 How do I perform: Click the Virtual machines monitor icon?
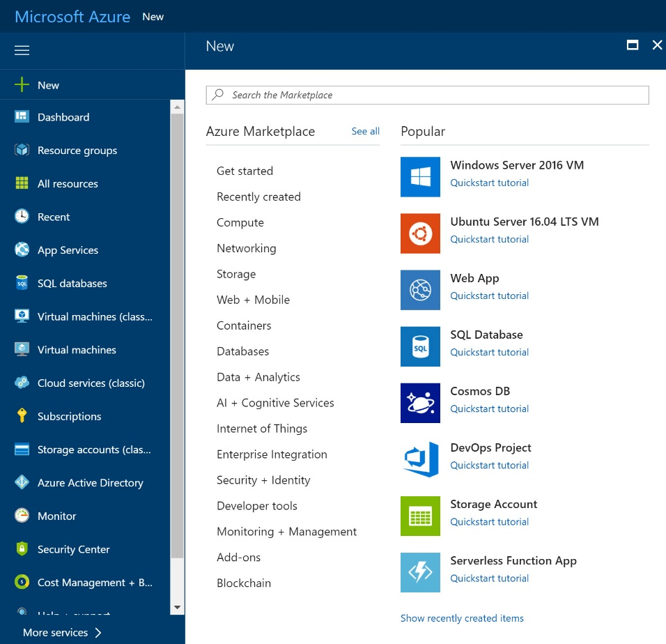[22, 349]
